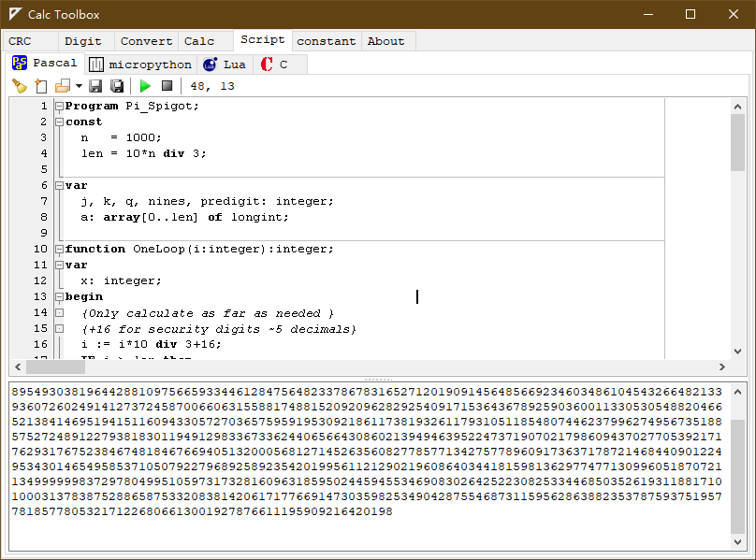
Task: Click line 'i := i*10 div 3+16;'
Action: (x=151, y=345)
